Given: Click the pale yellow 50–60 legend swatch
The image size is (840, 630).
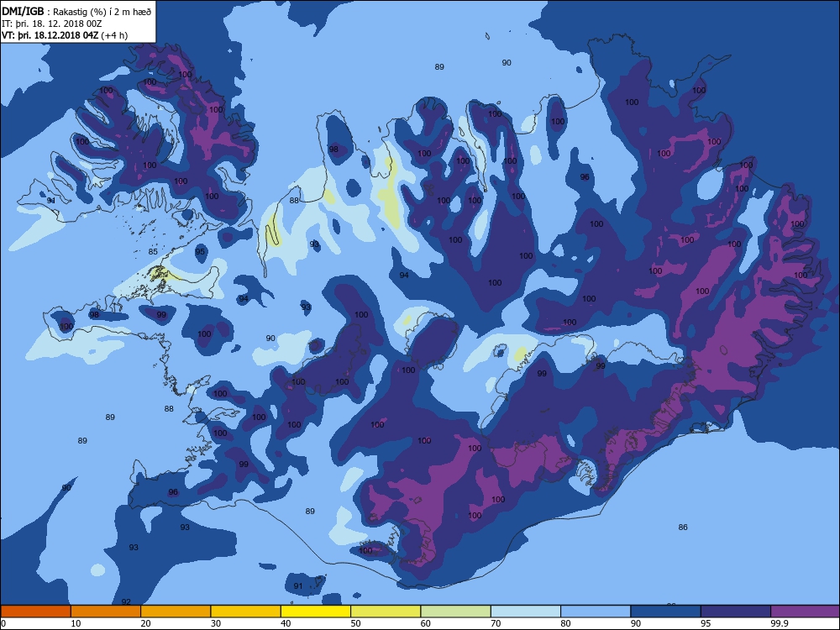Looking at the screenshot, I should 386,612.
